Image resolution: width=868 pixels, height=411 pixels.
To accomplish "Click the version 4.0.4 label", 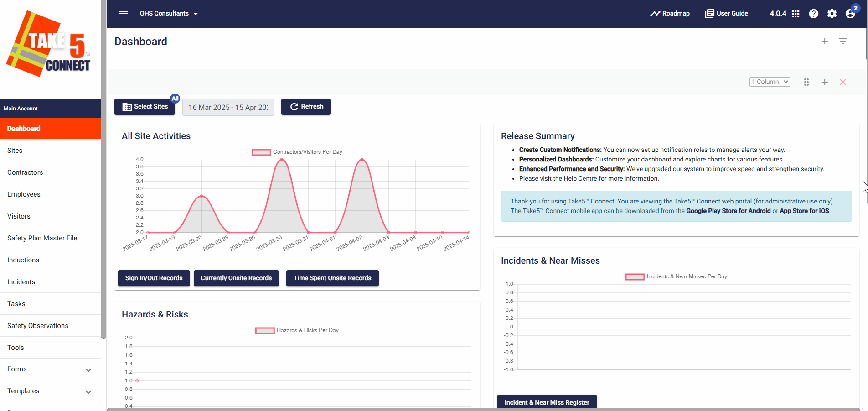I will pyautogui.click(x=778, y=14).
